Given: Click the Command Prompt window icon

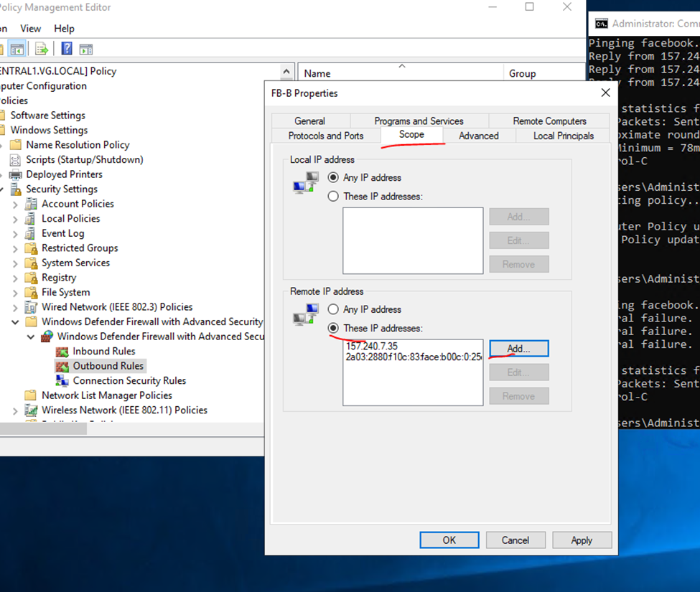Looking at the screenshot, I should (601, 24).
